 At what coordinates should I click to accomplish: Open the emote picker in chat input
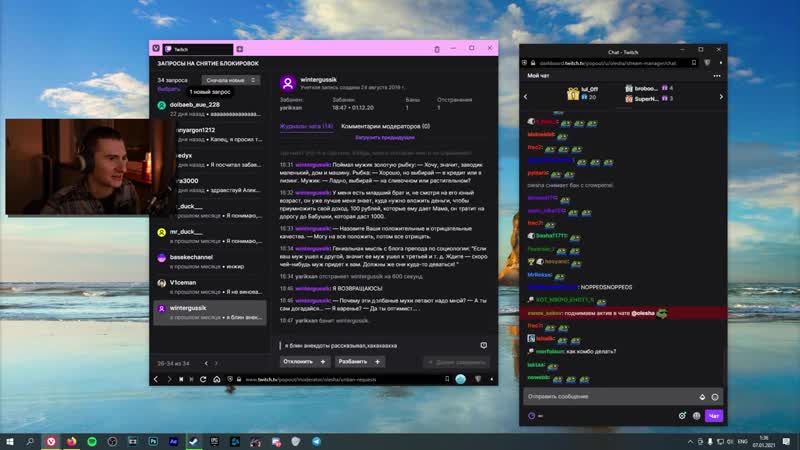715,396
